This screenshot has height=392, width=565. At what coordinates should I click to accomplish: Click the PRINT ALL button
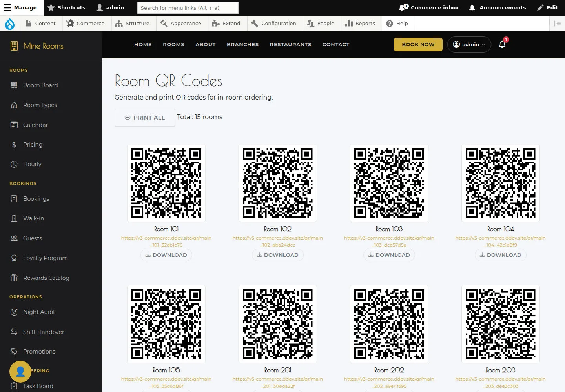tap(145, 118)
